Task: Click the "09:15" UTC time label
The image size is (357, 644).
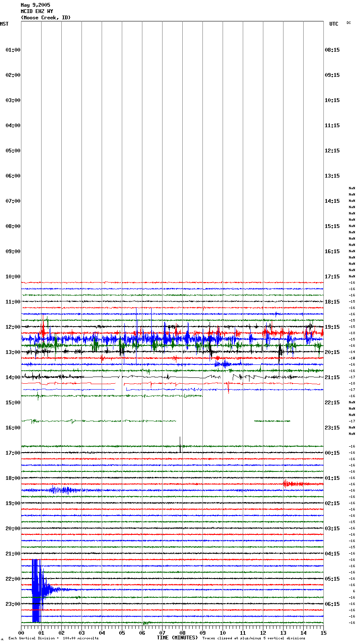Action: 332,75
